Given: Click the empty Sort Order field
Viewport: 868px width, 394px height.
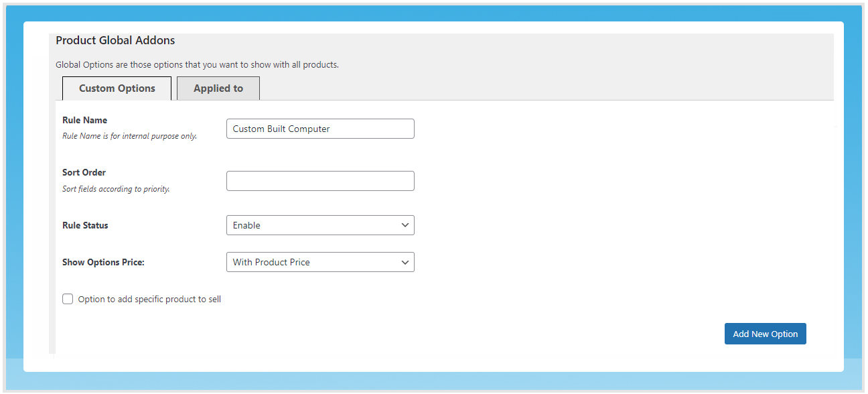Looking at the screenshot, I should [x=320, y=181].
